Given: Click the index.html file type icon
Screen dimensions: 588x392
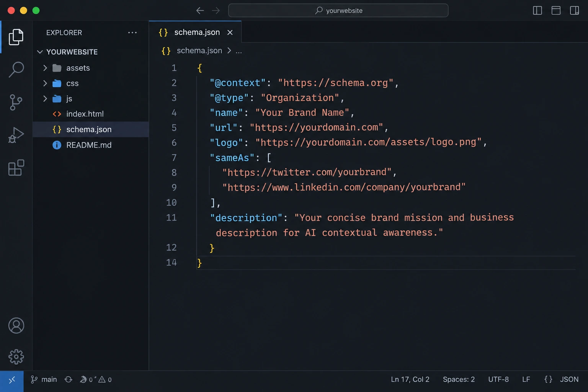Looking at the screenshot, I should [57, 114].
